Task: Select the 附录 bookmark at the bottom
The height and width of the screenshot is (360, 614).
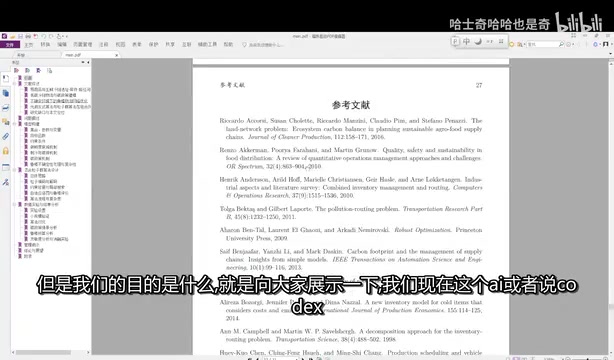Action: [27, 256]
